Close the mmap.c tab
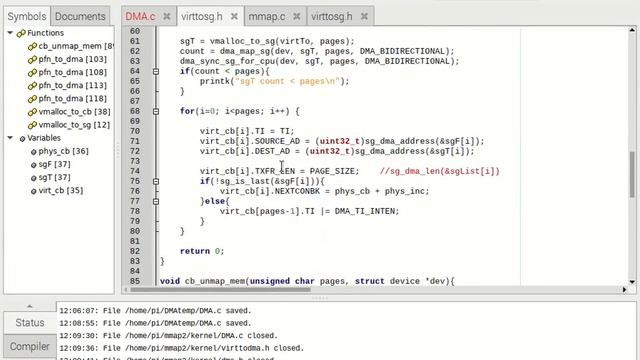640x360 pixels. click(x=297, y=16)
